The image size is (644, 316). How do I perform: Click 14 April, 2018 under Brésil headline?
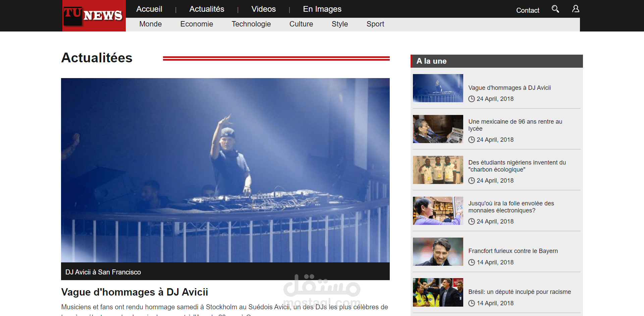[x=495, y=303]
